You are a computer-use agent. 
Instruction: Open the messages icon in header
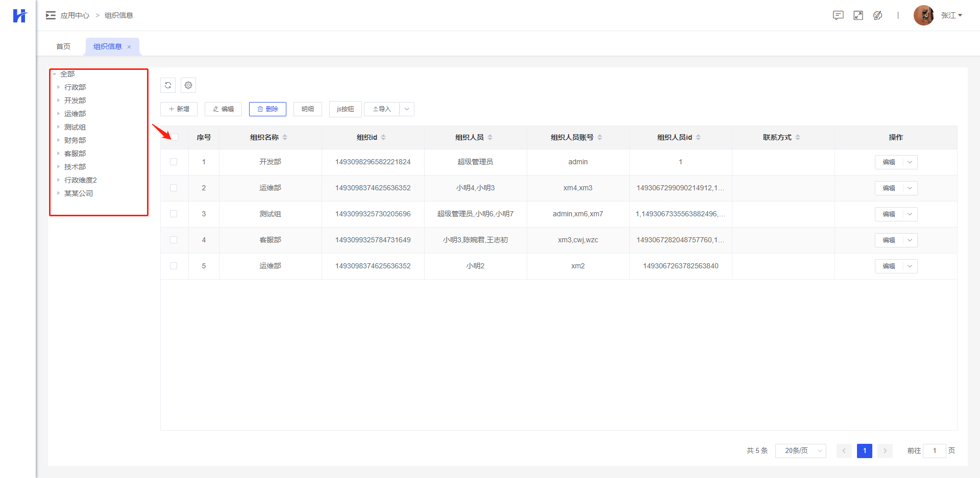[x=838, y=15]
